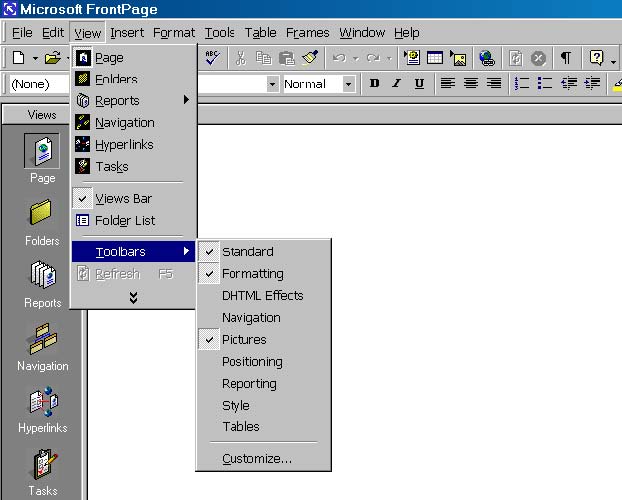Open Tasks view in Views bar
This screenshot has width=622, height=500.
[43, 472]
